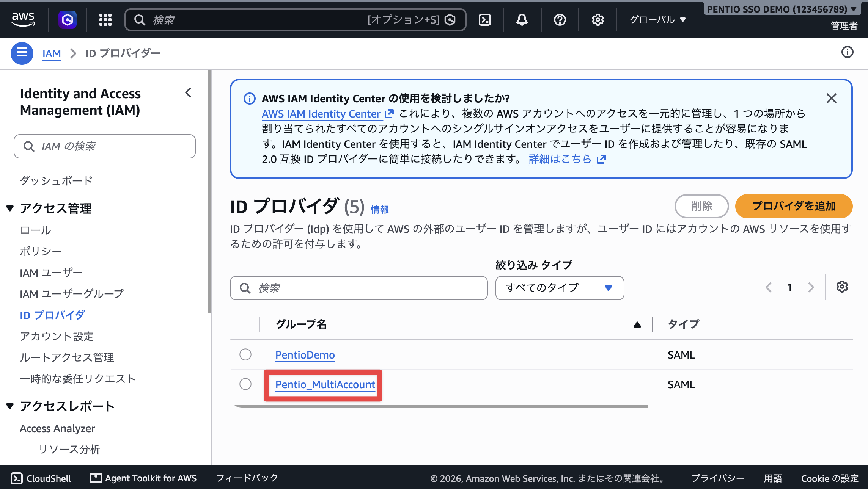Collapse the IAM sidebar with the chevron
This screenshot has width=868, height=489.
(188, 93)
